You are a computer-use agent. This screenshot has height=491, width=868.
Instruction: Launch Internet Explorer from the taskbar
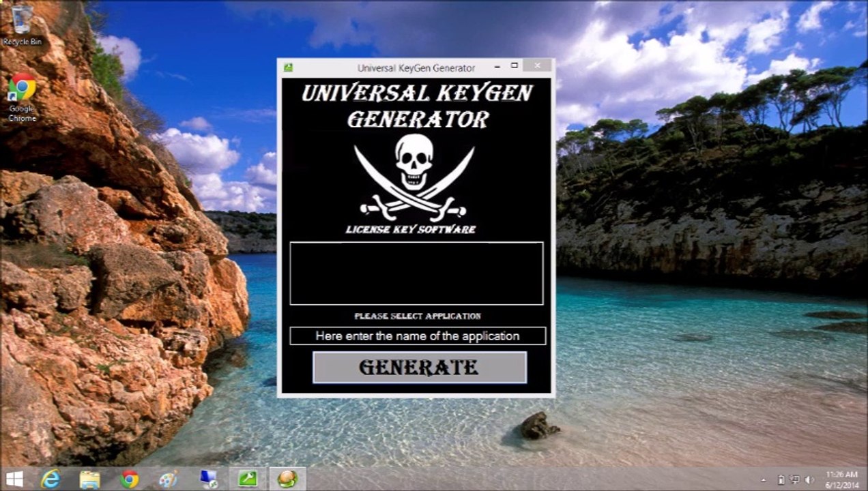50,479
